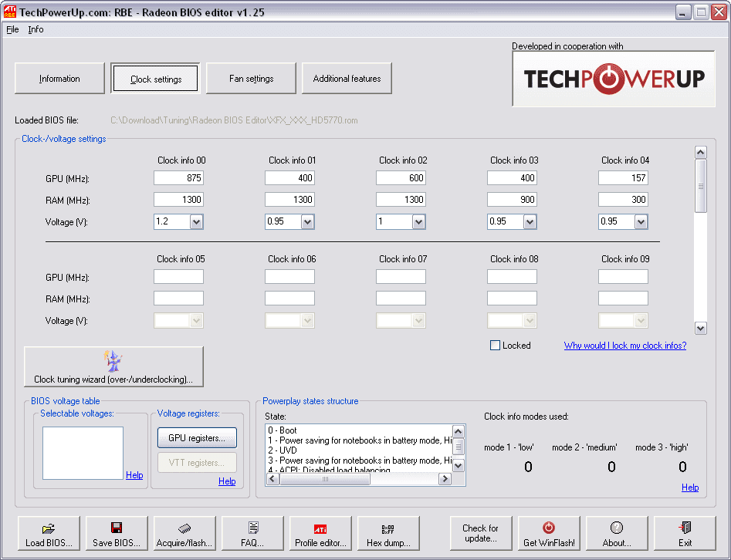Click State list scroll right arrow
The height and width of the screenshot is (560, 731).
[x=445, y=478]
